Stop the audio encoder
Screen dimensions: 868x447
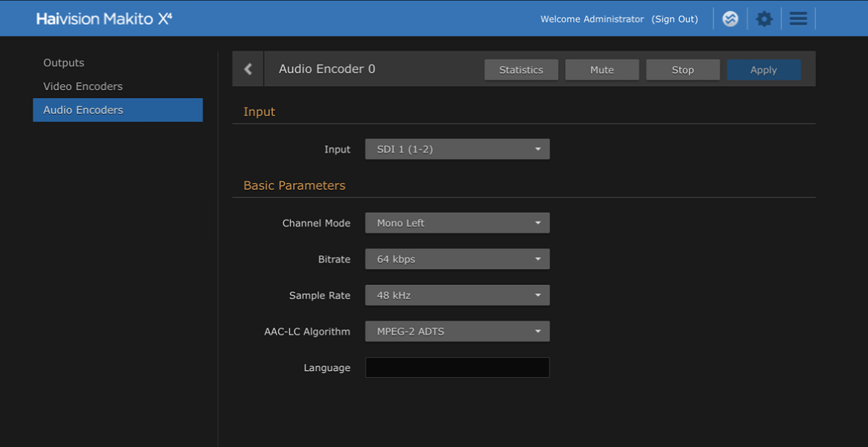pyautogui.click(x=683, y=70)
